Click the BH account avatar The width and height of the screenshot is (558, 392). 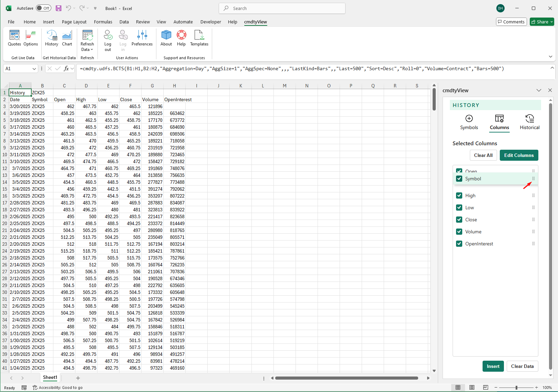[500, 8]
